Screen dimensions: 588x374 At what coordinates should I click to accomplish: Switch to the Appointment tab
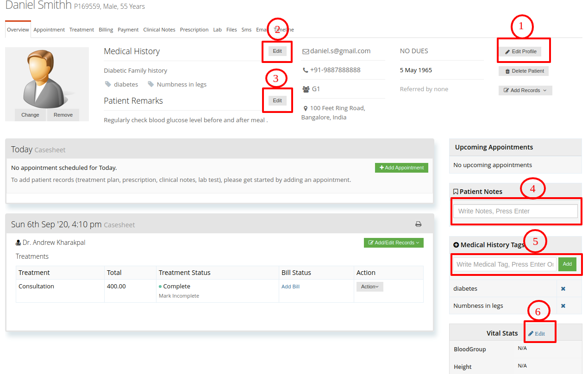49,30
